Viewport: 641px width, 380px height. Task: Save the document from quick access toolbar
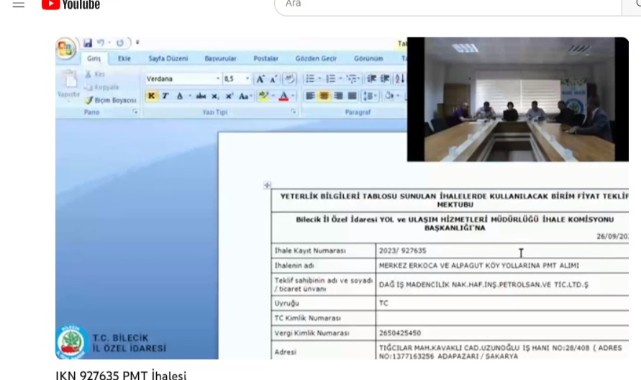click(x=87, y=42)
